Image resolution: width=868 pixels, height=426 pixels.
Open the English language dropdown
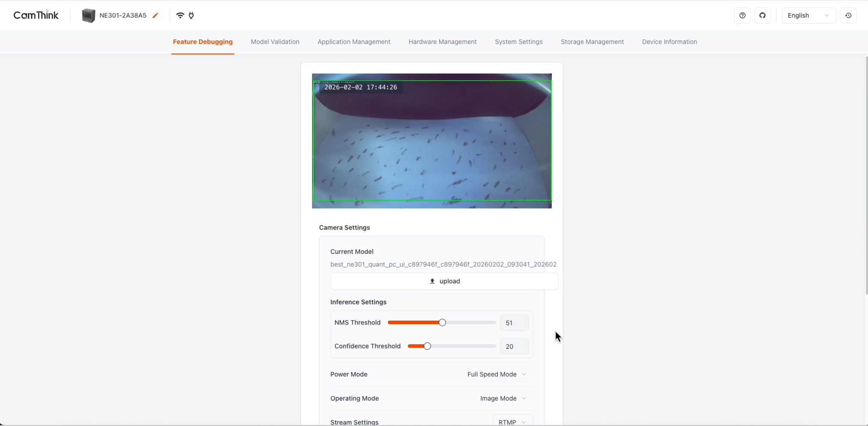[x=808, y=15]
